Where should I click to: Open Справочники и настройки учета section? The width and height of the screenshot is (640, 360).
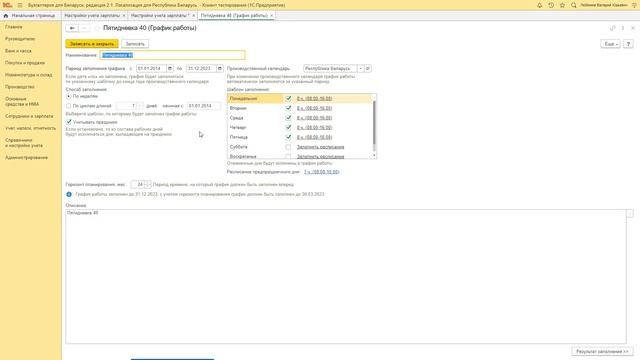coord(24,143)
